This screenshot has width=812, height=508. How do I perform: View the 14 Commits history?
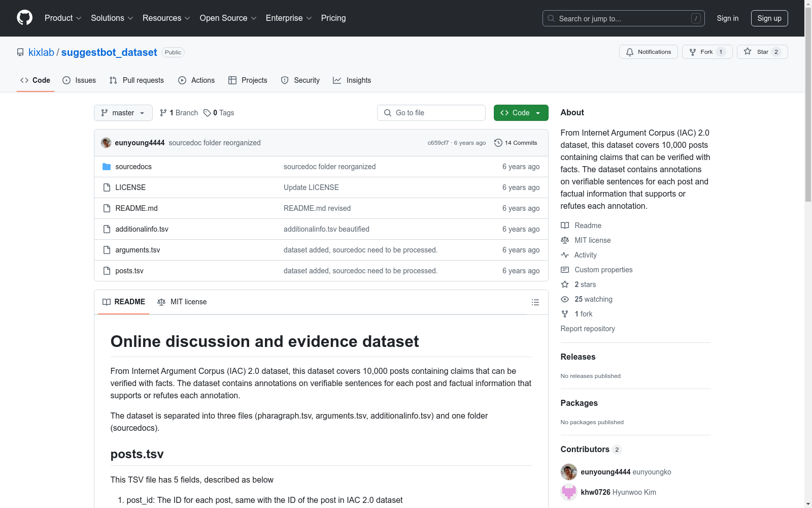click(516, 143)
